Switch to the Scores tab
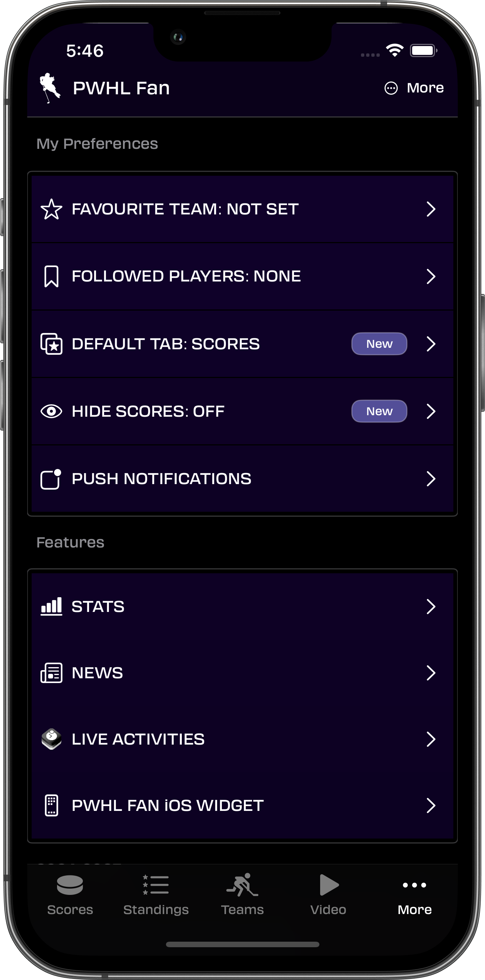This screenshot has width=485, height=980. coord(70,895)
